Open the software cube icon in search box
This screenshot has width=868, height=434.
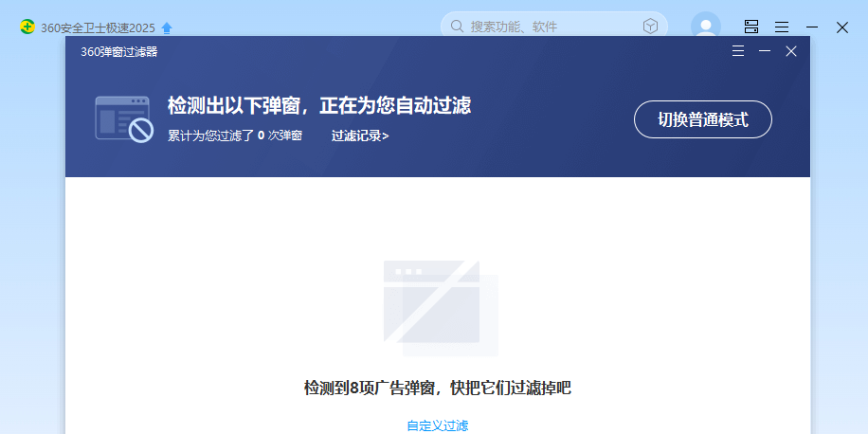click(650, 26)
